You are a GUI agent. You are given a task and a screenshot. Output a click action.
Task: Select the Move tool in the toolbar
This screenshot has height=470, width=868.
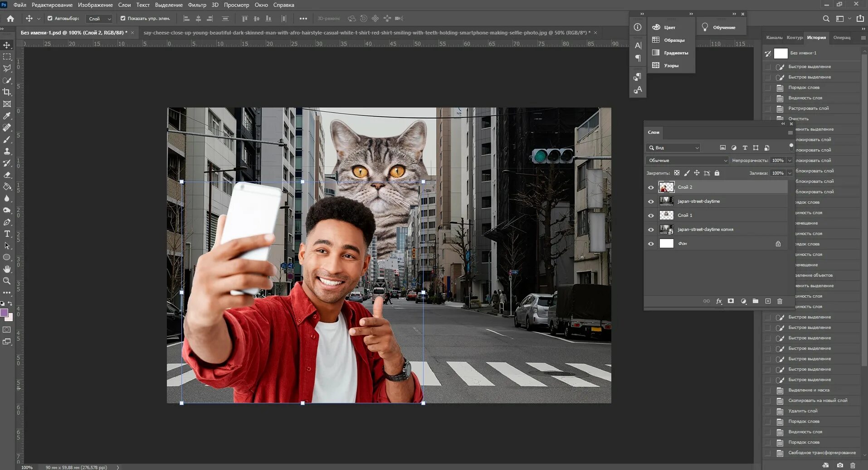7,45
